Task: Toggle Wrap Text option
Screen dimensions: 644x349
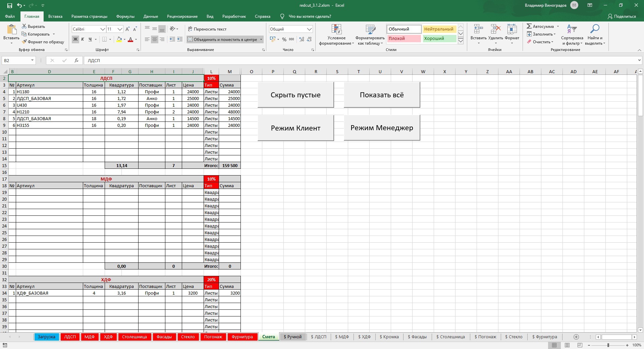Action: click(207, 29)
